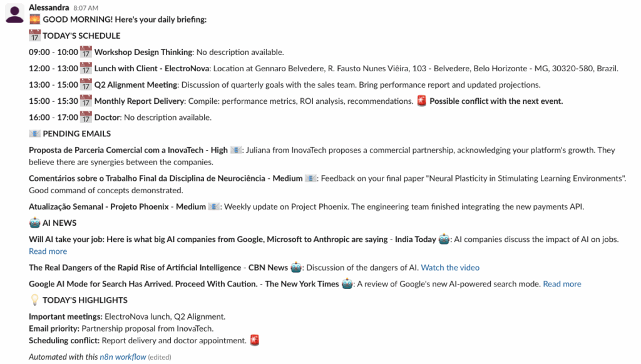This screenshot has width=641, height=364.
Task: Open the Watch the video link
Action: (450, 268)
